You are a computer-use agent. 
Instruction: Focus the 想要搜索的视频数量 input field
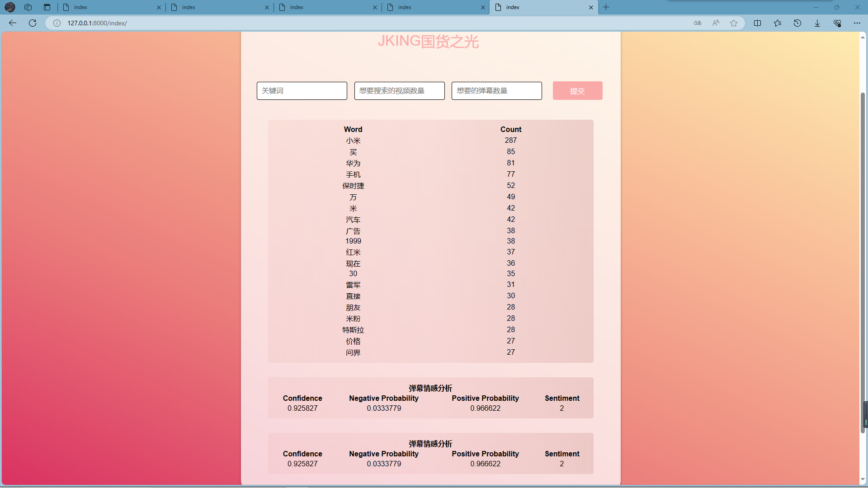point(400,91)
